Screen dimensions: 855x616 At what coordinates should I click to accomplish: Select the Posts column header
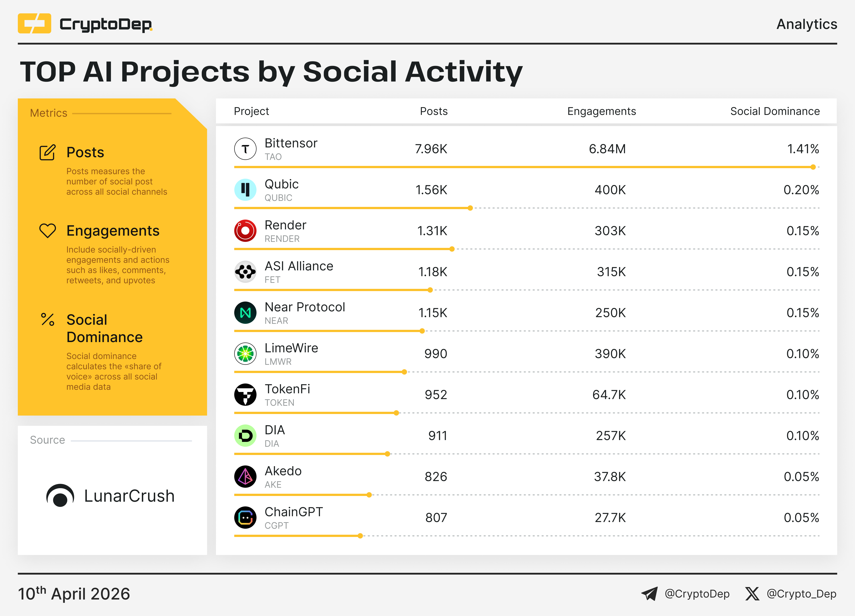pyautogui.click(x=434, y=111)
